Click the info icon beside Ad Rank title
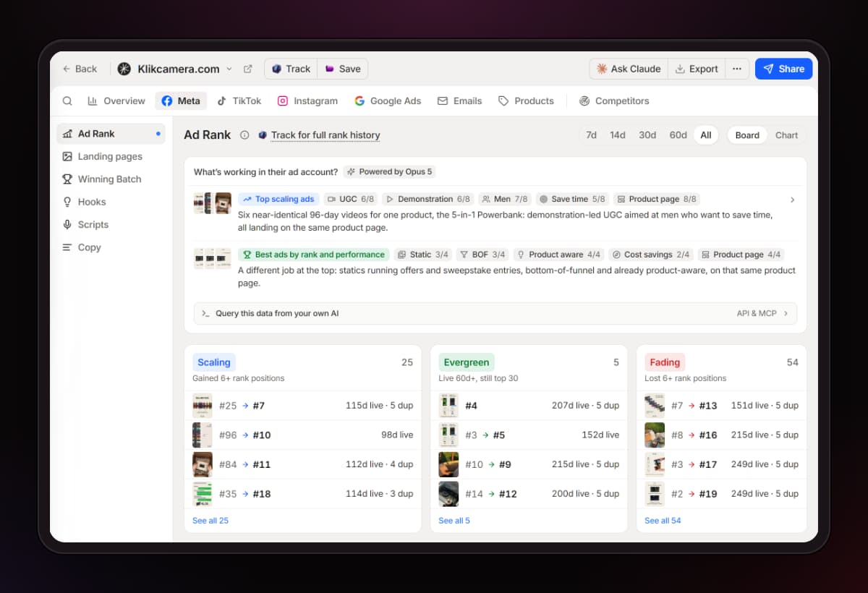868x593 pixels. [244, 135]
